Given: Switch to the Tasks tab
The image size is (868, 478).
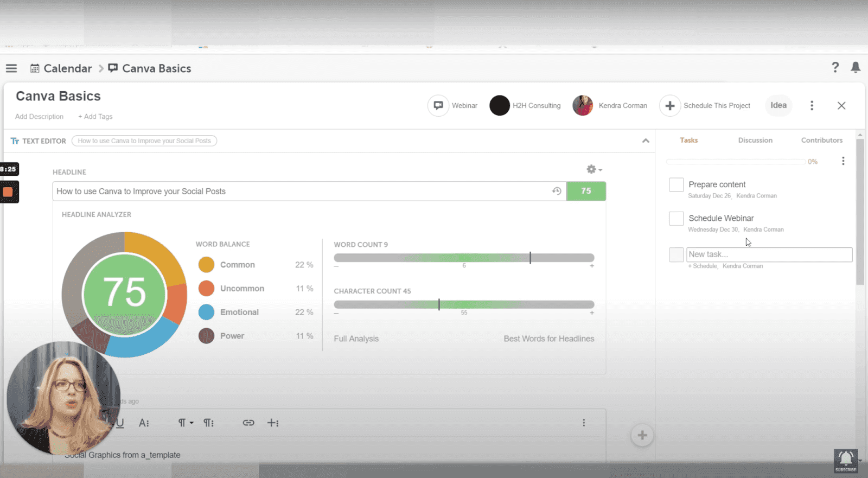Looking at the screenshot, I should [688, 140].
